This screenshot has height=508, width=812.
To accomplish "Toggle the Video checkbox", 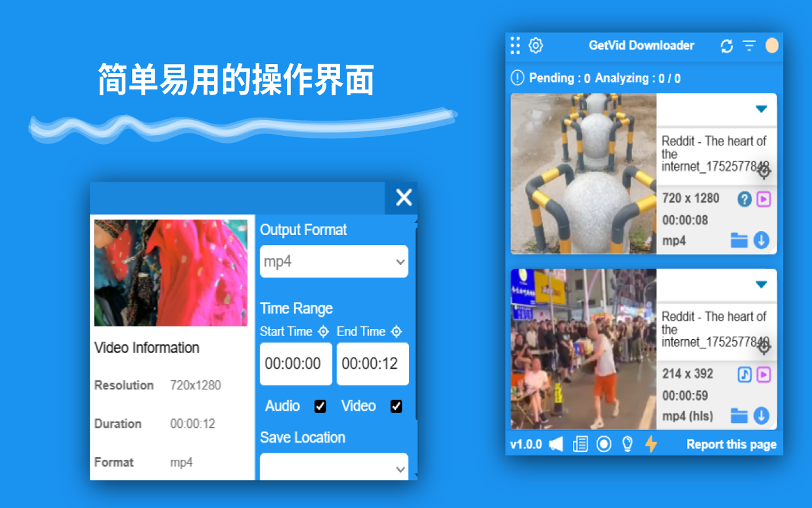I will tap(396, 406).
